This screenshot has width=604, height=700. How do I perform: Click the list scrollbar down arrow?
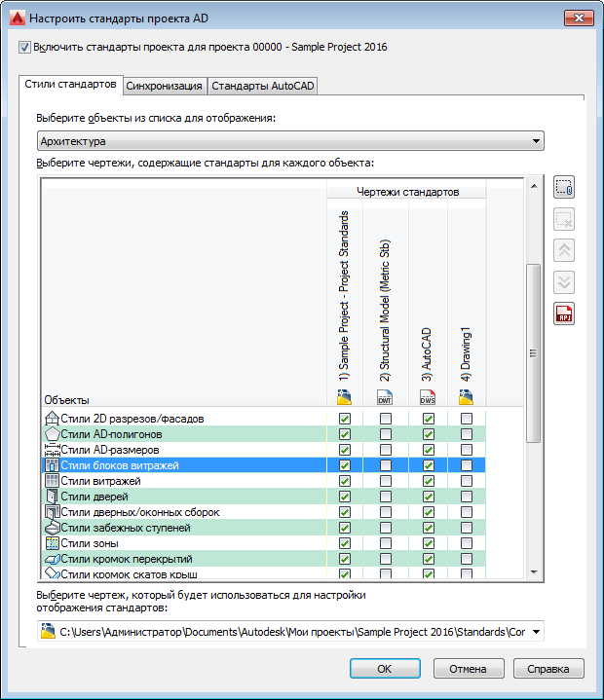[x=534, y=571]
